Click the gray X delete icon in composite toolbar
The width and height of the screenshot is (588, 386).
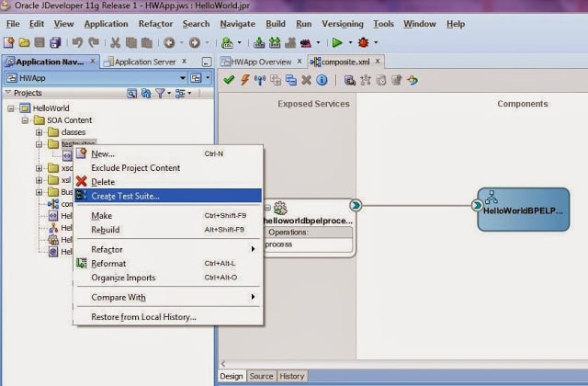pos(306,80)
